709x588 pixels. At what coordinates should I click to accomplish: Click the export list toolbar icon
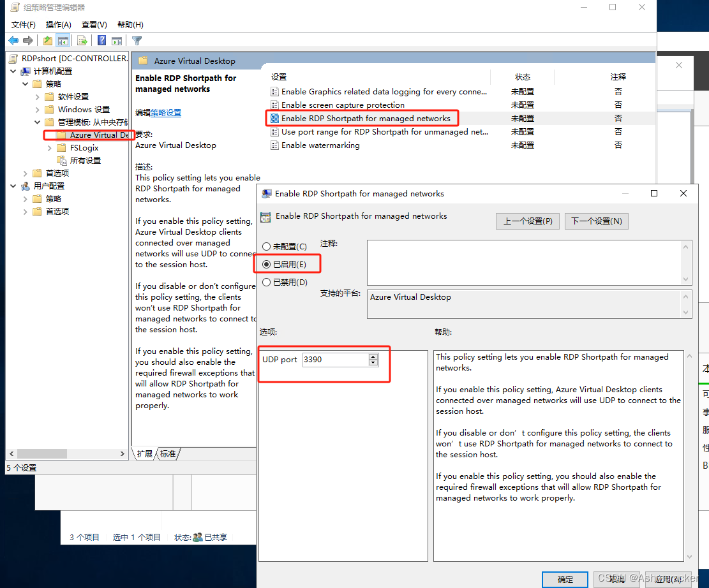point(82,41)
